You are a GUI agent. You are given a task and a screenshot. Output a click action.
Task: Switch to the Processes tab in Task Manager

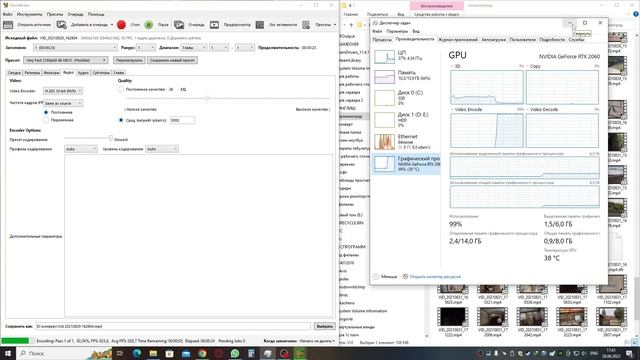pos(382,40)
